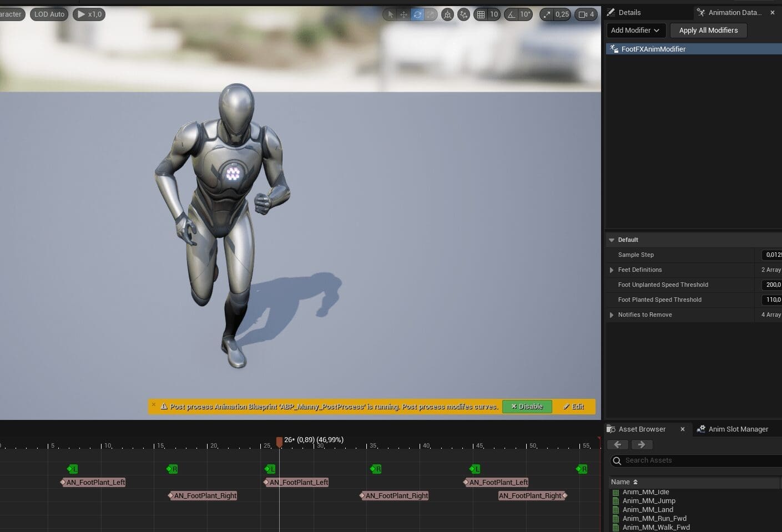
Task: Go back in the Asset Browser history
Action: (x=618, y=444)
